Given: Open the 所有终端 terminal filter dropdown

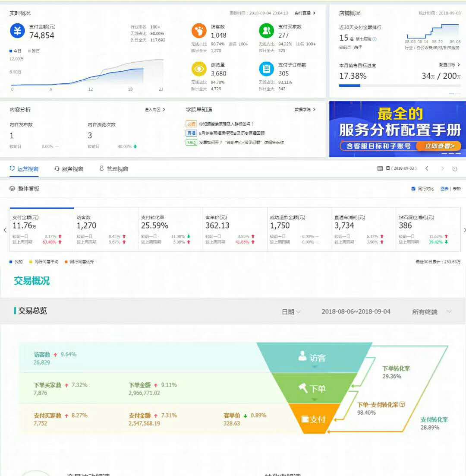Looking at the screenshot, I should pos(431,311).
